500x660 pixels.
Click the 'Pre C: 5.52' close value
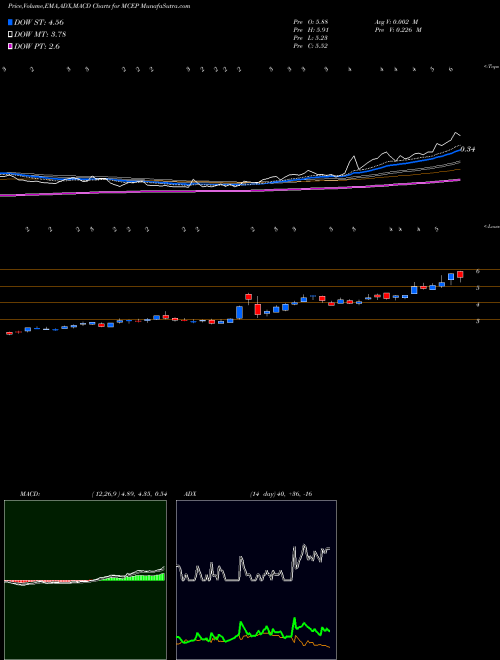coord(311,46)
